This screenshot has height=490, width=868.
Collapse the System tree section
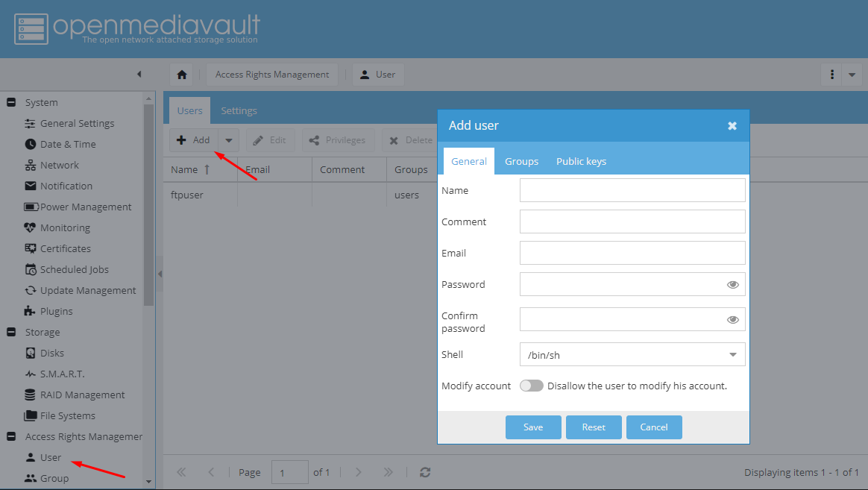pos(11,102)
